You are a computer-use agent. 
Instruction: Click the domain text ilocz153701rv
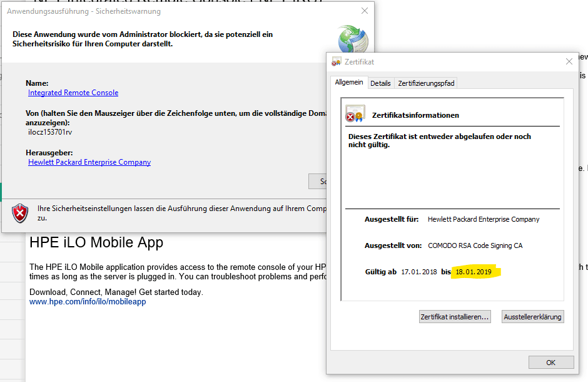click(50, 132)
